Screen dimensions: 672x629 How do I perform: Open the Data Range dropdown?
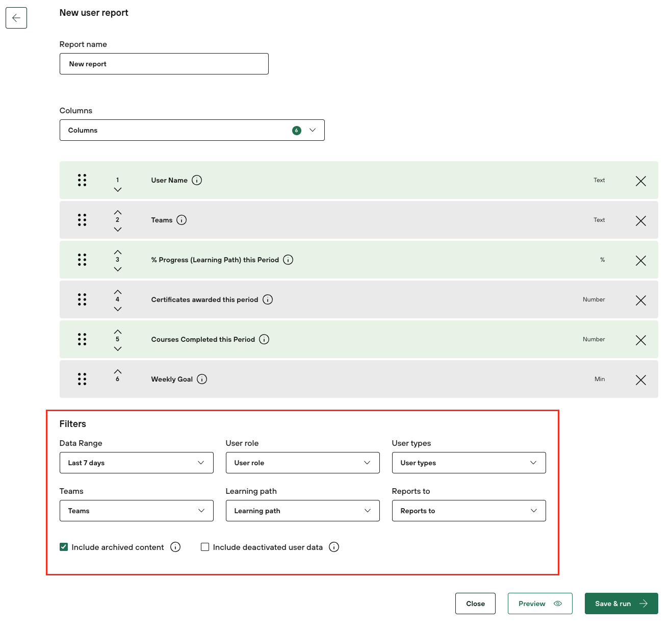coord(136,463)
